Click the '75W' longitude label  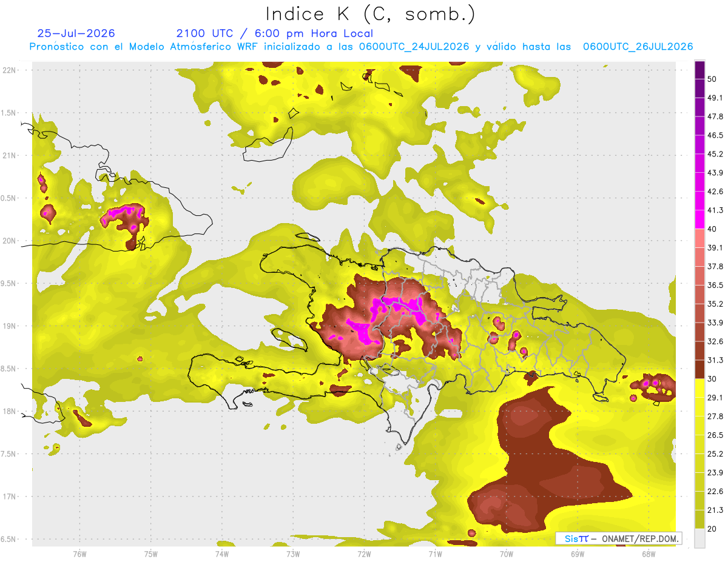(151, 554)
